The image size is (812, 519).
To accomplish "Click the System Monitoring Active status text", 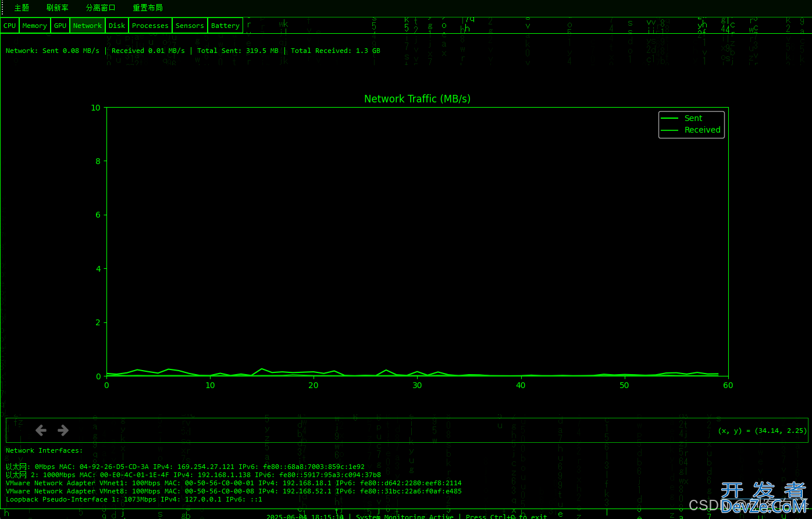I will 405,517.
